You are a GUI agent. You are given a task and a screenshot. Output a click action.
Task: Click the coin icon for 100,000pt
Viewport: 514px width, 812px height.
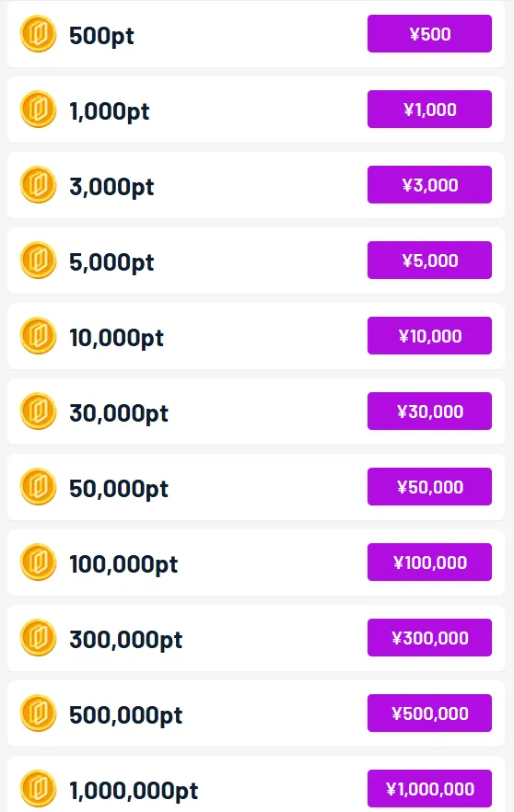pos(38,563)
